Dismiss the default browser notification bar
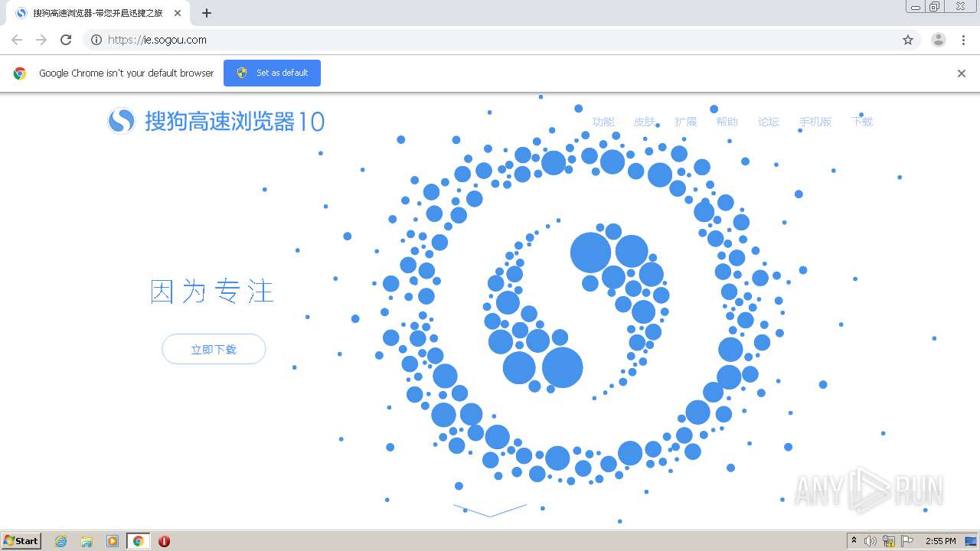The width and height of the screenshot is (980, 551). pyautogui.click(x=962, y=73)
